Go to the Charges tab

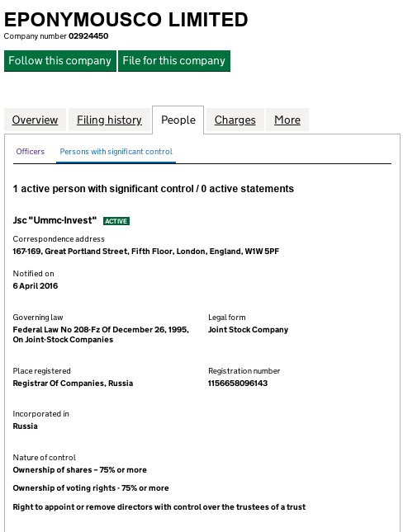coord(235,120)
